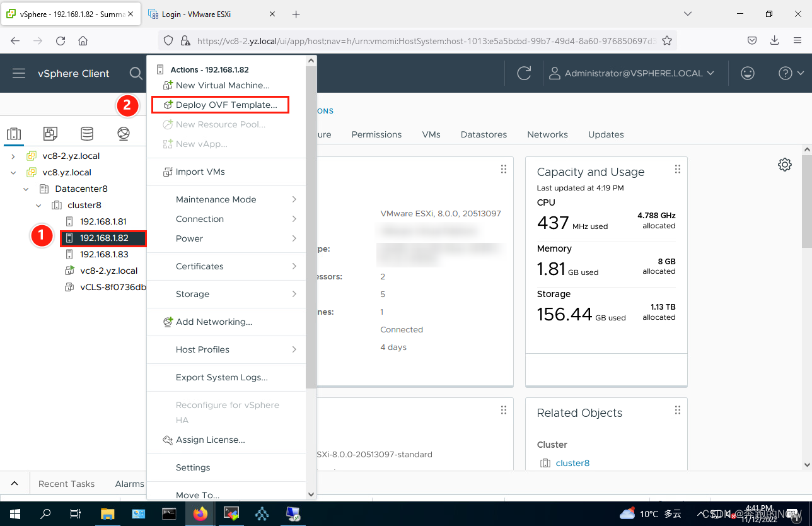Switch to the VMs tab
This screenshot has width=812, height=526.
click(x=431, y=134)
